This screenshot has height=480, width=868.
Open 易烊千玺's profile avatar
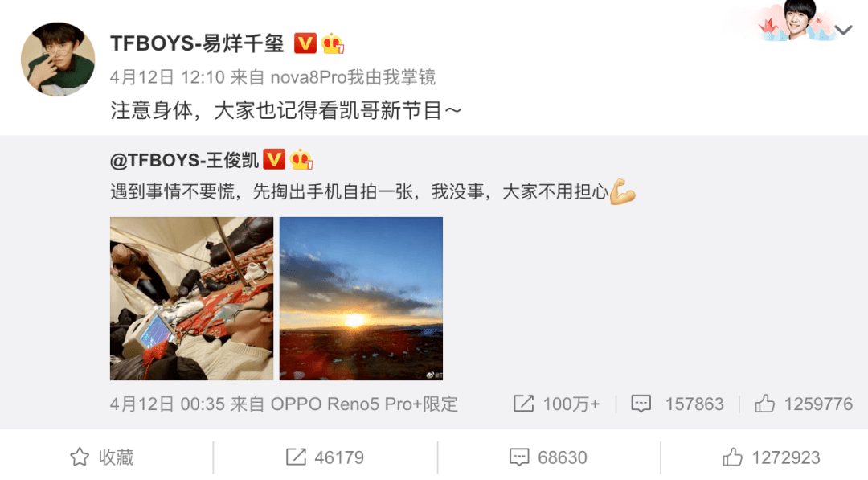[58, 59]
